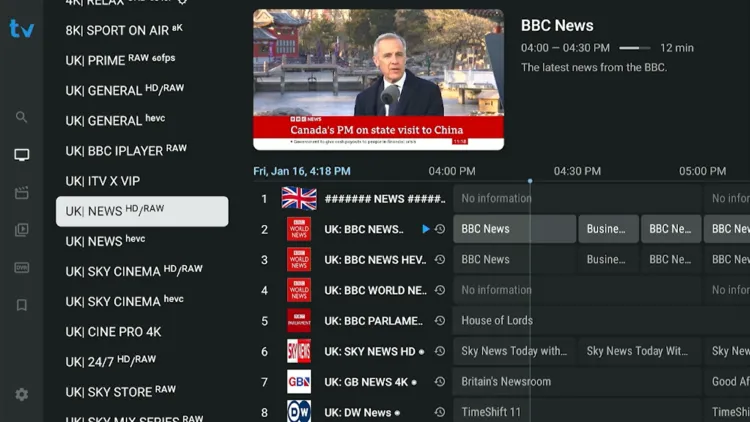The image size is (750, 422).
Task: Open channel UK: GB NEWS 4K
Action: [x=366, y=382]
